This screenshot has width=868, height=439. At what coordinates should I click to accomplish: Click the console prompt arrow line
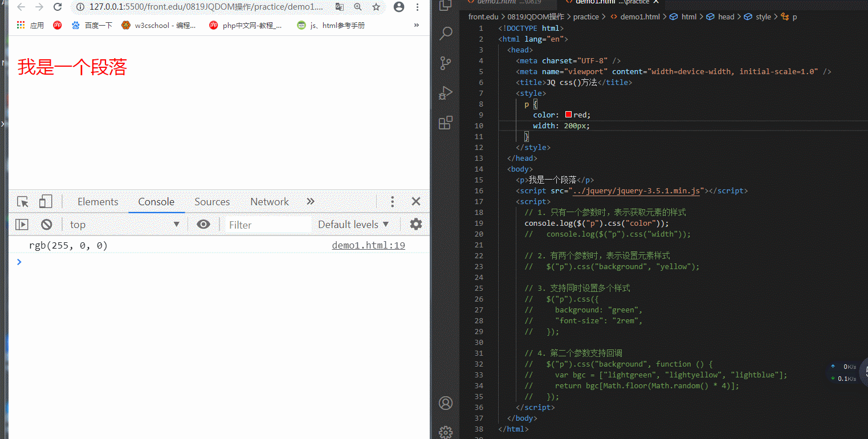pos(219,262)
